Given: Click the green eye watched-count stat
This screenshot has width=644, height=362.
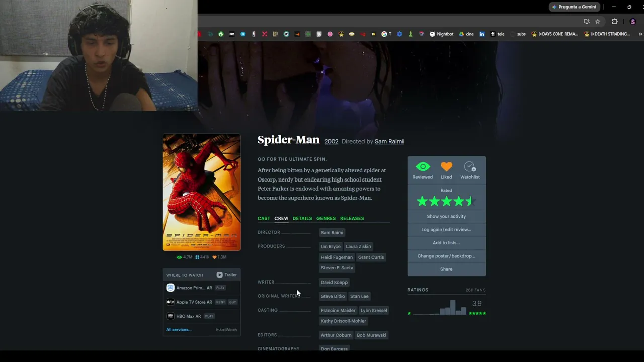Looking at the screenshot, I should (184, 257).
